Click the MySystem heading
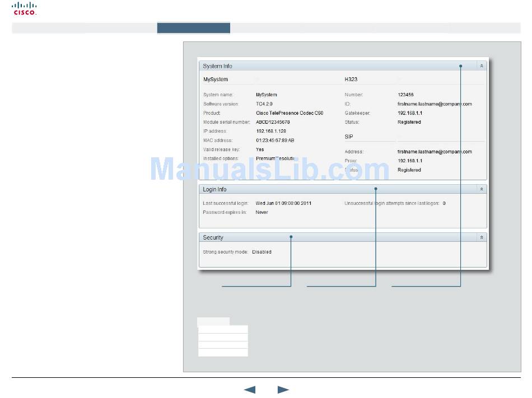The image size is (532, 398). (216, 79)
